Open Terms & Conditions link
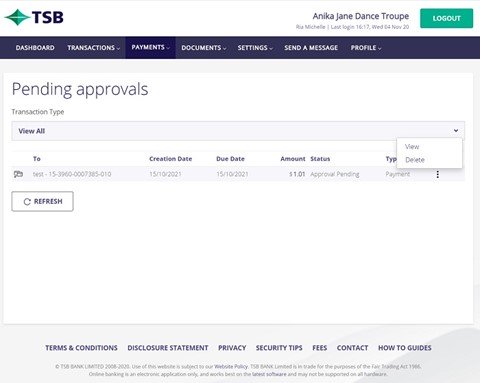The width and height of the screenshot is (480, 383). tap(81, 348)
